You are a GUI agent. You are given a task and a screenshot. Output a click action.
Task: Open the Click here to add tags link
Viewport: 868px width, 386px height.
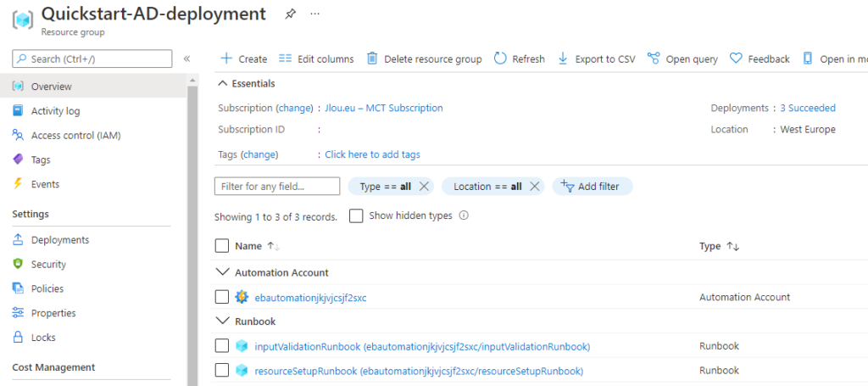(373, 154)
